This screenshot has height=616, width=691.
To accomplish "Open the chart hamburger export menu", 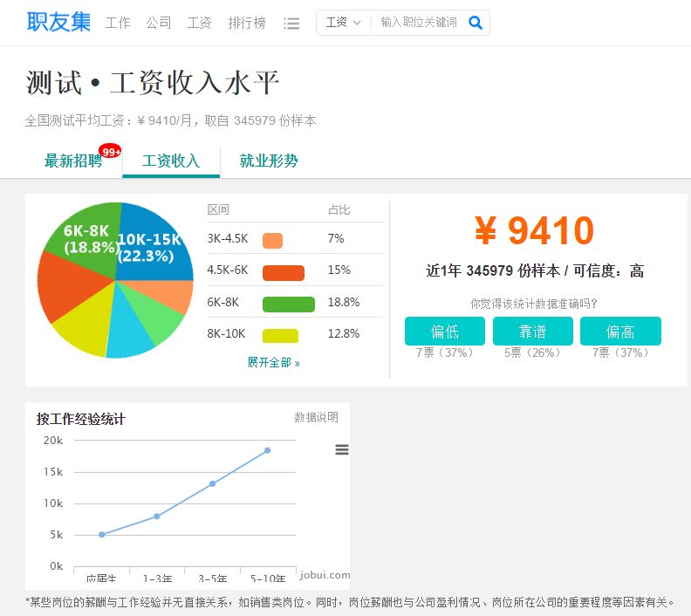I will tap(342, 449).
